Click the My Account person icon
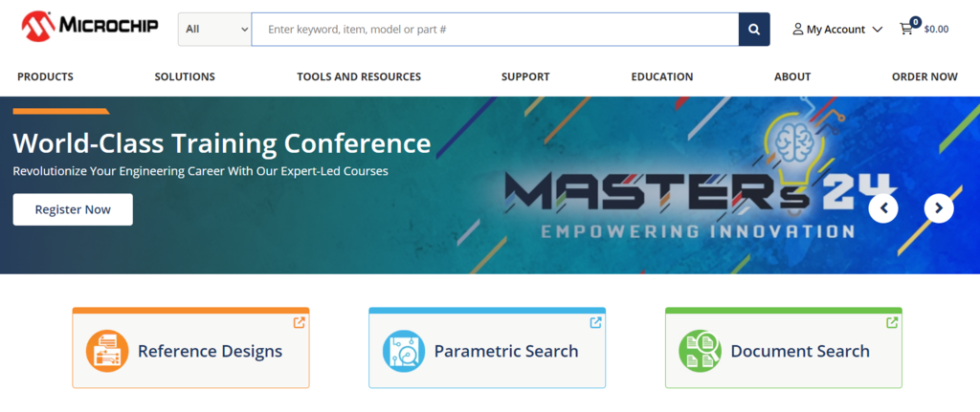 click(797, 30)
